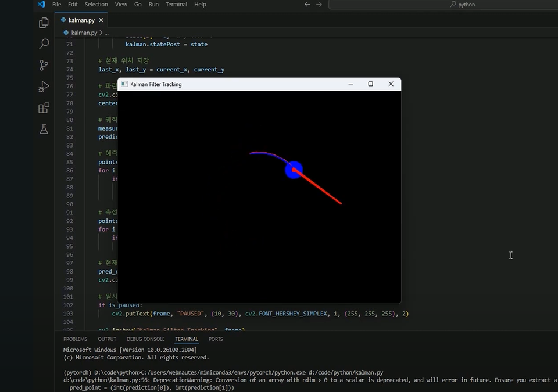Switch to the PROBLEMS panel tab
The image size is (558, 392).
[75, 339]
